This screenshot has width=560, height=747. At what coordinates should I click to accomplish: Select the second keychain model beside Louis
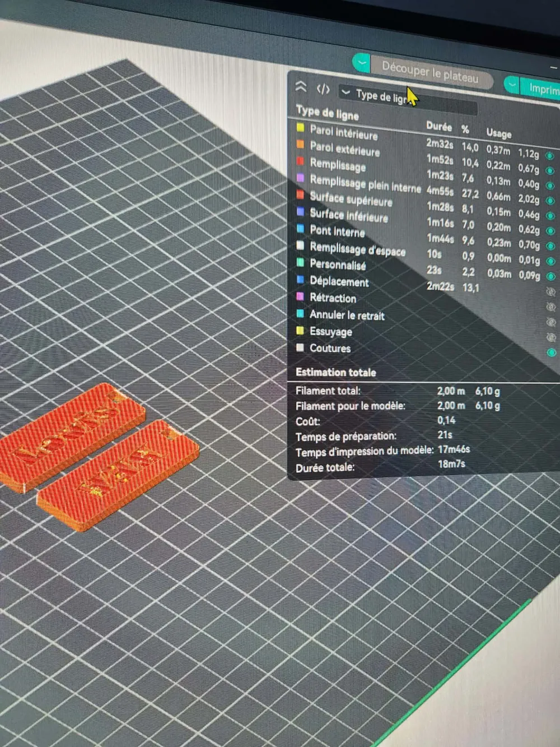118,474
